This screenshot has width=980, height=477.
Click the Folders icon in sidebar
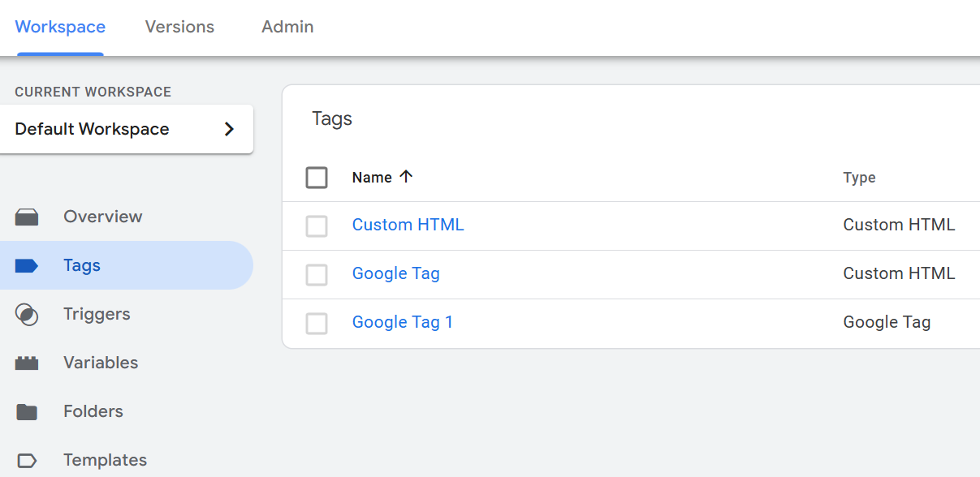coord(27,412)
